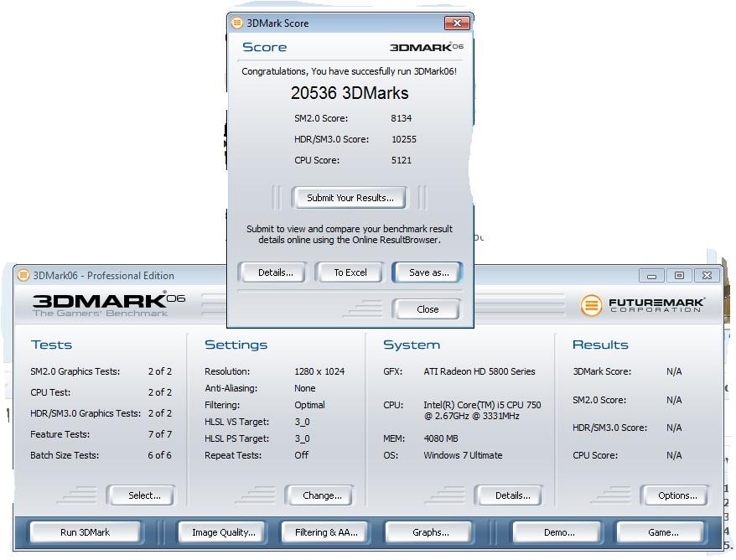This screenshot has height=560, width=736.
Task: Click the HLSL PS Target value 3_0
Action: pos(302,438)
